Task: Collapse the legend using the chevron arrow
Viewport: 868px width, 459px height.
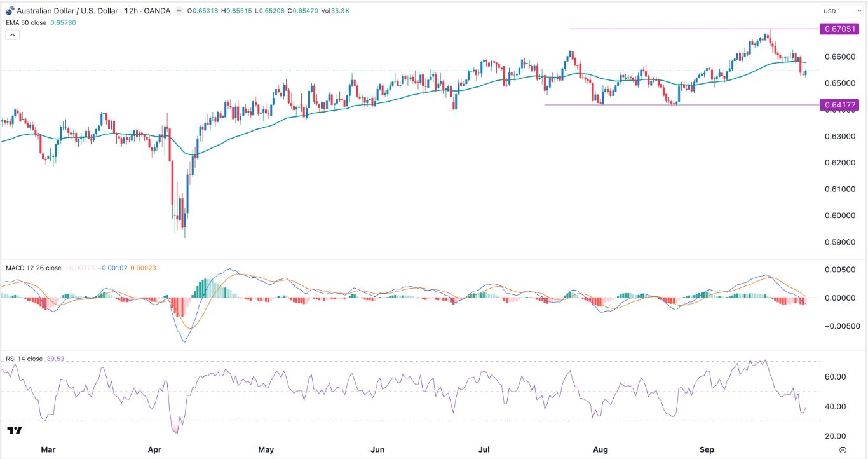Action: click(12, 34)
